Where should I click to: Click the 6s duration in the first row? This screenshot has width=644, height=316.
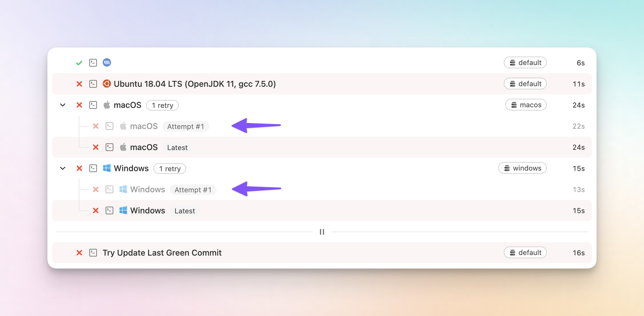pyautogui.click(x=581, y=63)
